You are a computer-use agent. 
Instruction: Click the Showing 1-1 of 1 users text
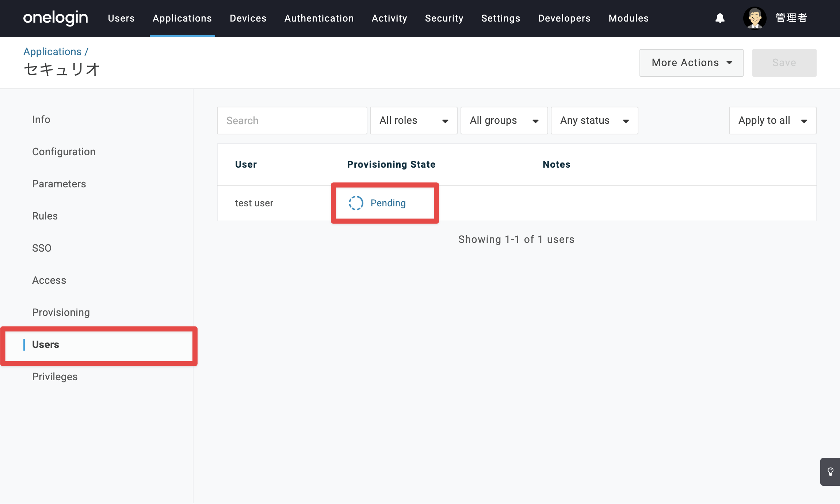click(516, 239)
